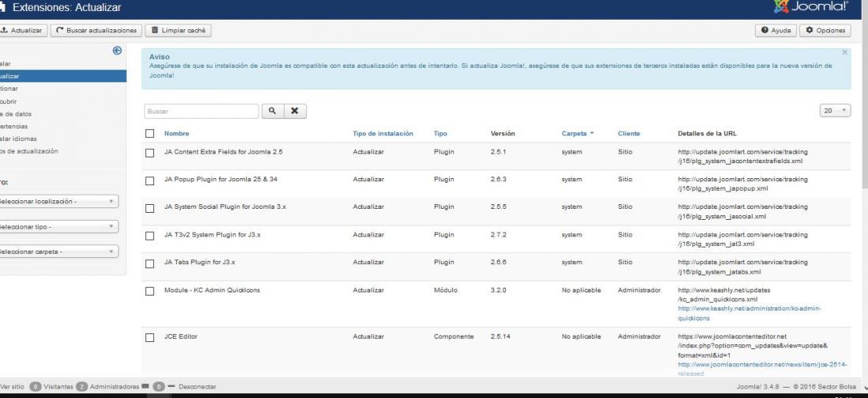The height and width of the screenshot is (398, 868).
Task: Select the Actualizar sidebar item
Action: tap(63, 76)
